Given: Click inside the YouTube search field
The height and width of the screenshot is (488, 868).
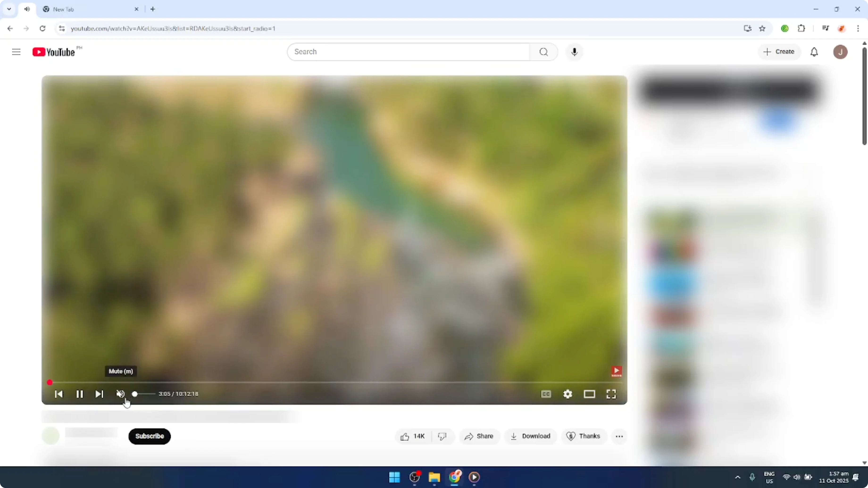Looking at the screenshot, I should pyautogui.click(x=404, y=52).
